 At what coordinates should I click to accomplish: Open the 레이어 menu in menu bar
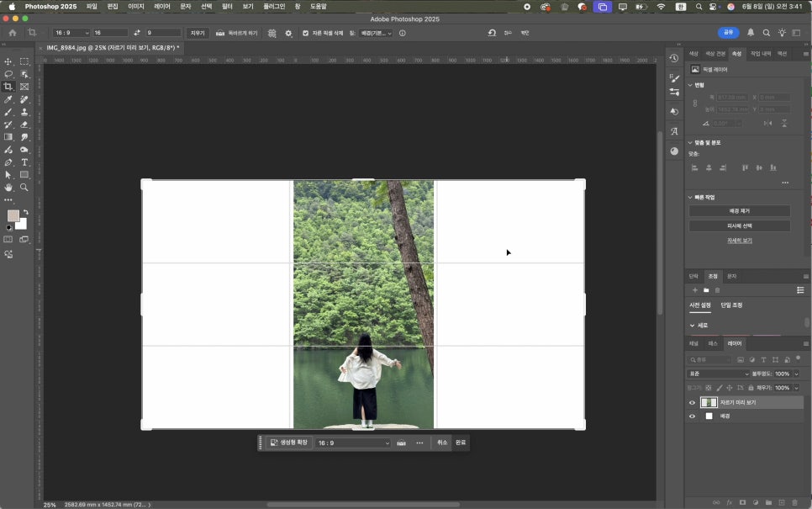[162, 6]
